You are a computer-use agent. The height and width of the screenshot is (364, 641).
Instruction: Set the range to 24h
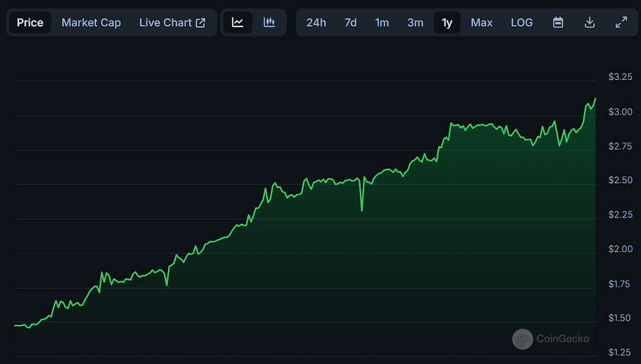(x=316, y=23)
